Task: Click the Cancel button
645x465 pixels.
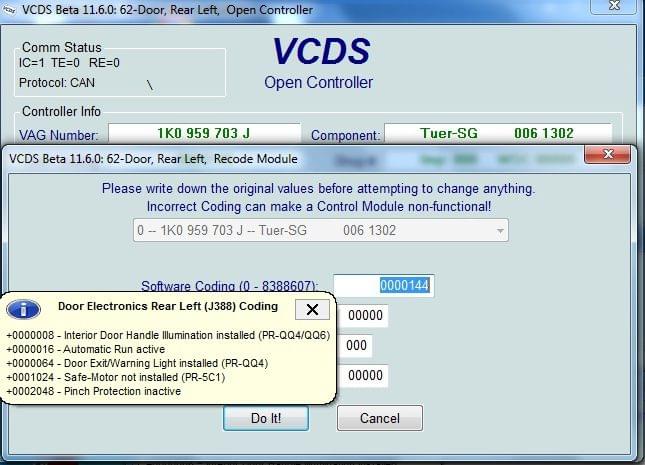Action: 380,418
